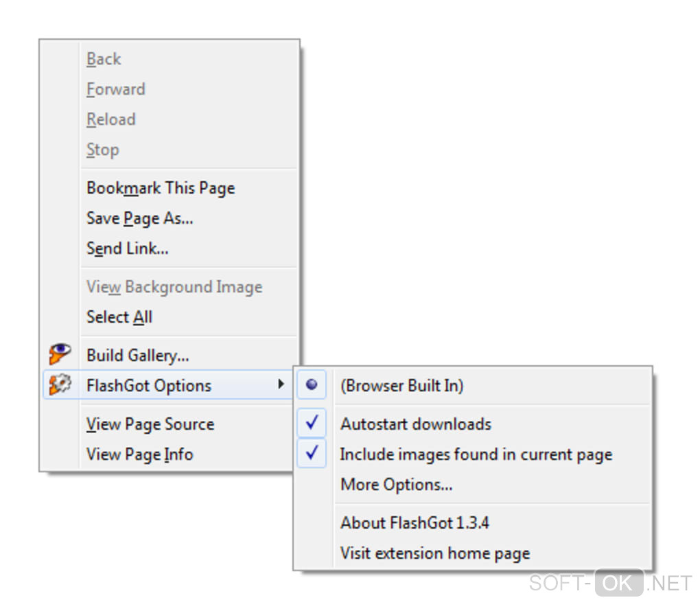Select the Browser Built In radio button
Screen dimensions: 700x600
[x=312, y=385]
